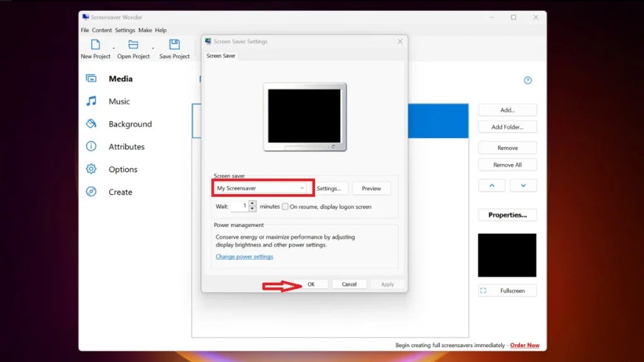Image resolution: width=644 pixels, height=362 pixels.
Task: Decrease the Wait minutes value
Action: 252,208
